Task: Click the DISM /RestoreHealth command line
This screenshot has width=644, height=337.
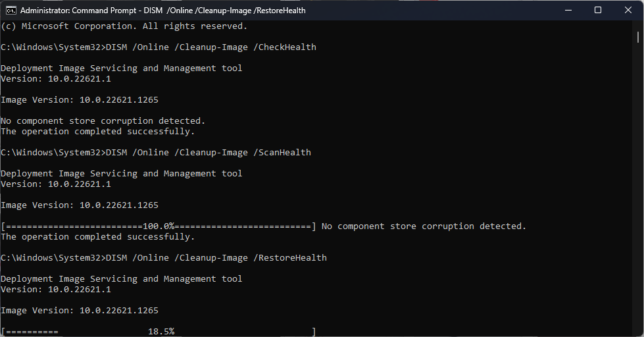Action: click(x=164, y=257)
